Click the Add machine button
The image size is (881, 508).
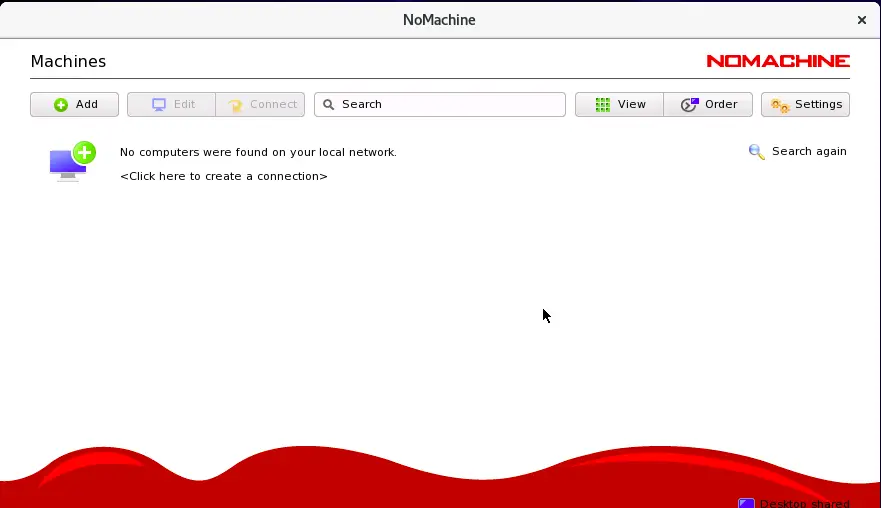(74, 105)
